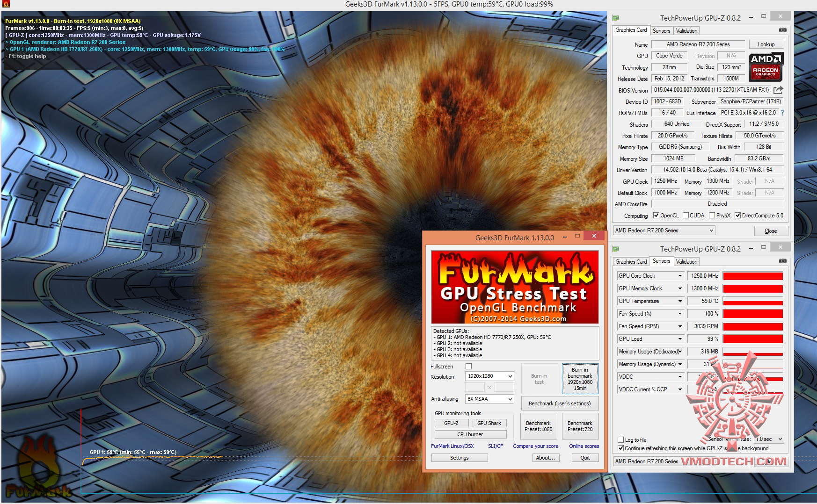
Task: Launch GPU Shark monitoring tool
Action: (x=489, y=423)
